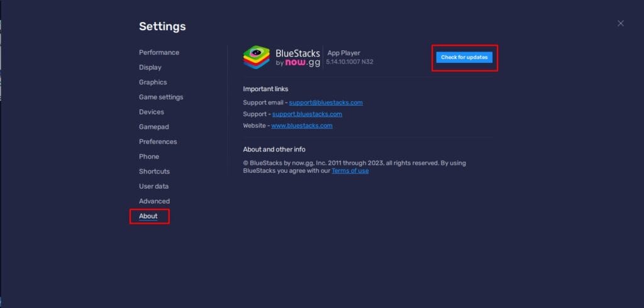Viewport: 644px width, 308px height.
Task: Switch to the Preferences tab
Action: pyautogui.click(x=158, y=141)
